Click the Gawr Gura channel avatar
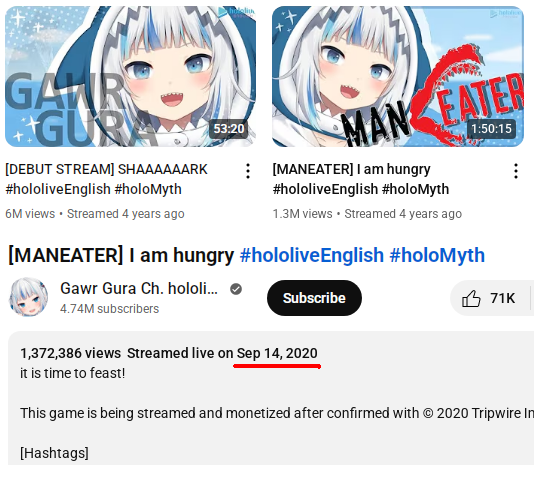Viewport: 534px width, 485px height. click(x=28, y=297)
